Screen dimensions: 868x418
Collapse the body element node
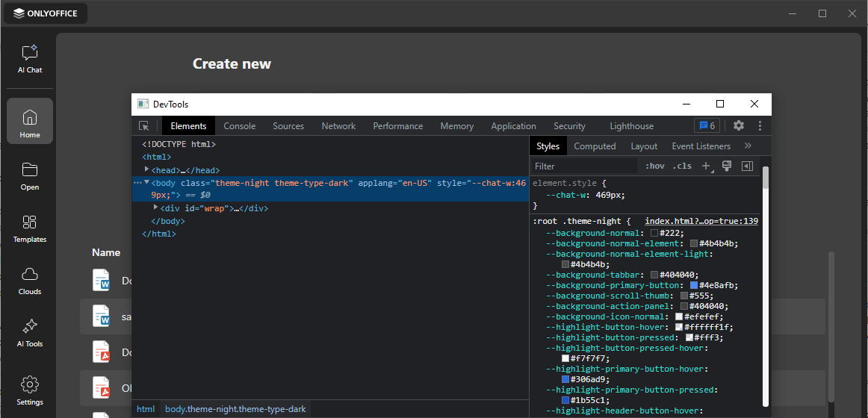tap(146, 182)
